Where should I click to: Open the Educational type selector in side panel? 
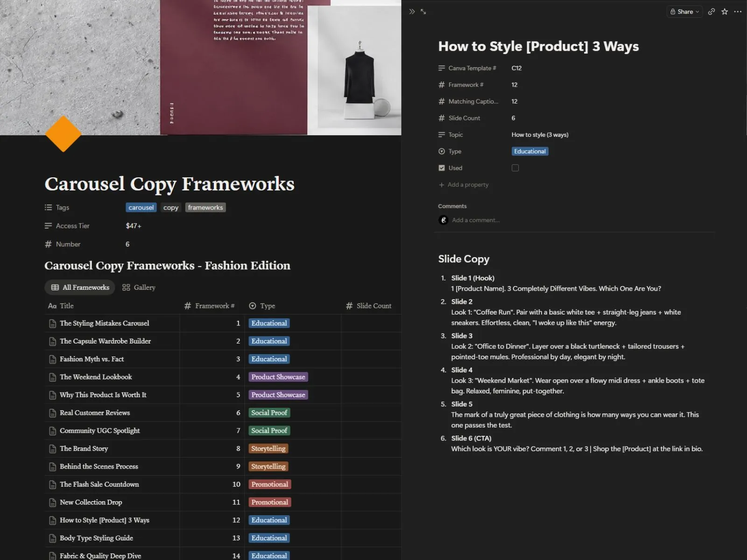pos(530,151)
